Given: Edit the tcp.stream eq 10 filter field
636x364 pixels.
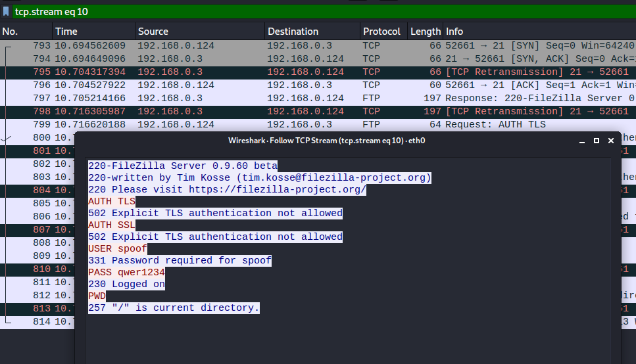Looking at the screenshot, I should [x=324, y=11].
